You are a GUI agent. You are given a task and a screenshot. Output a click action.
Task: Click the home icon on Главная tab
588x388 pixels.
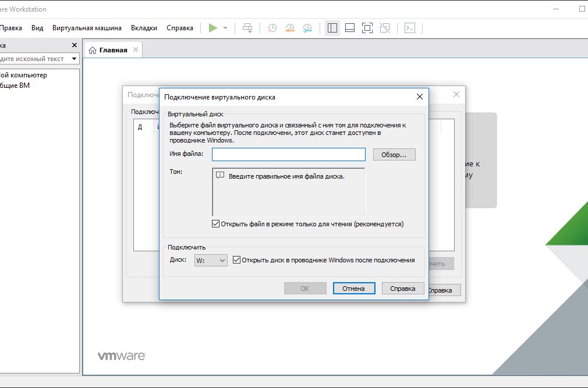click(x=93, y=50)
